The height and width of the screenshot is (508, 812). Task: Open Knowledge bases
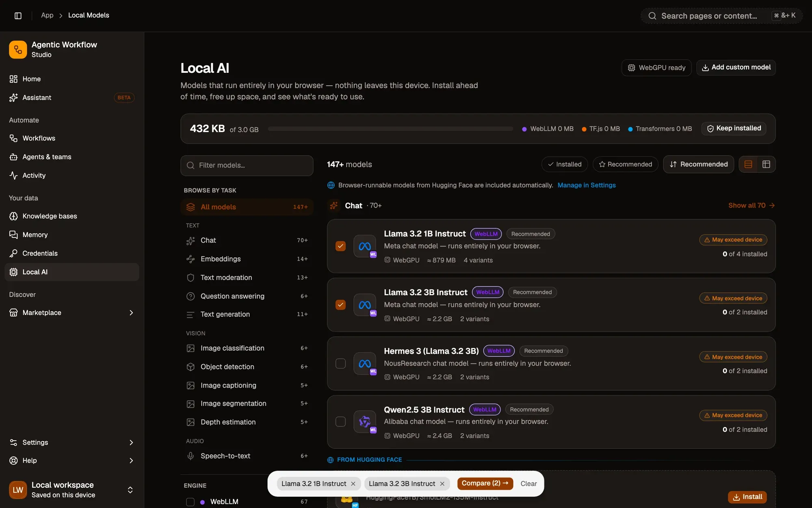click(71, 216)
